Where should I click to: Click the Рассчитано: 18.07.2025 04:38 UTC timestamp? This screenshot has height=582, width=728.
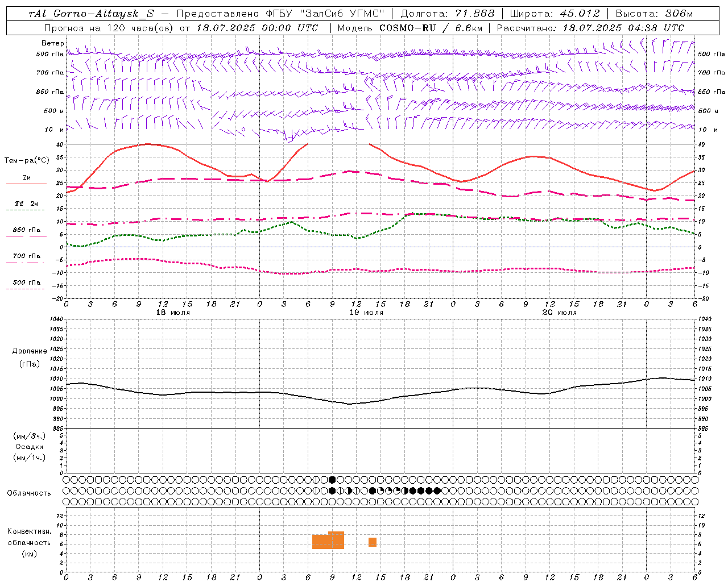click(591, 28)
